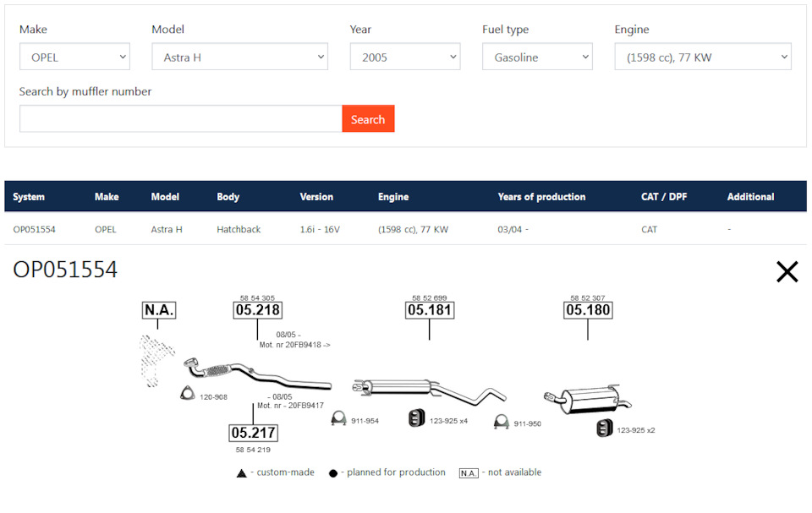
Task: Select part number box 05.181
Action: 430,310
